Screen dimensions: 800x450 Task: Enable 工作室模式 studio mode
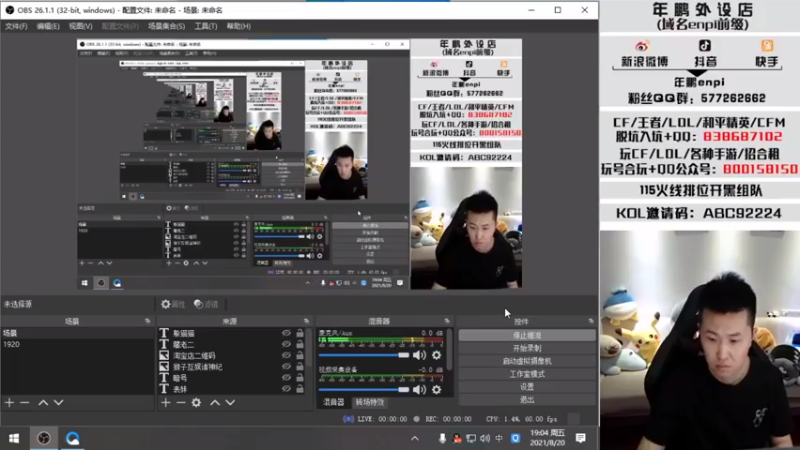click(527, 374)
